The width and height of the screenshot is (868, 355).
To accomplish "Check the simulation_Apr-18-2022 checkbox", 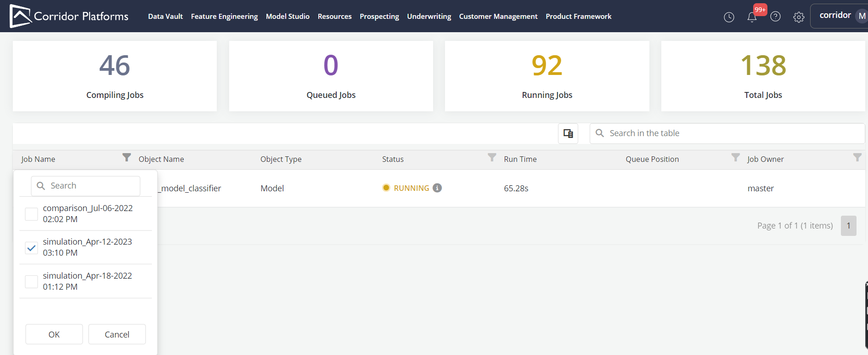I will click(31, 281).
